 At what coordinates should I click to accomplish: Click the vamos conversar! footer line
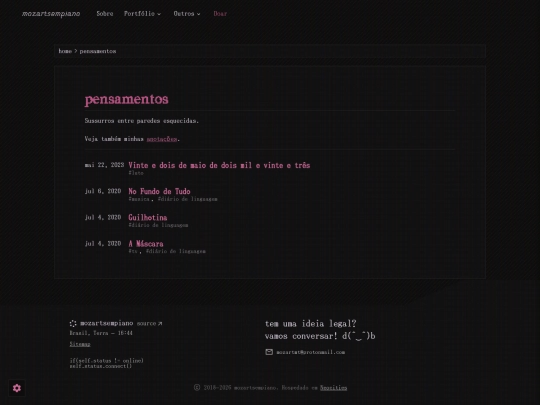click(x=320, y=336)
